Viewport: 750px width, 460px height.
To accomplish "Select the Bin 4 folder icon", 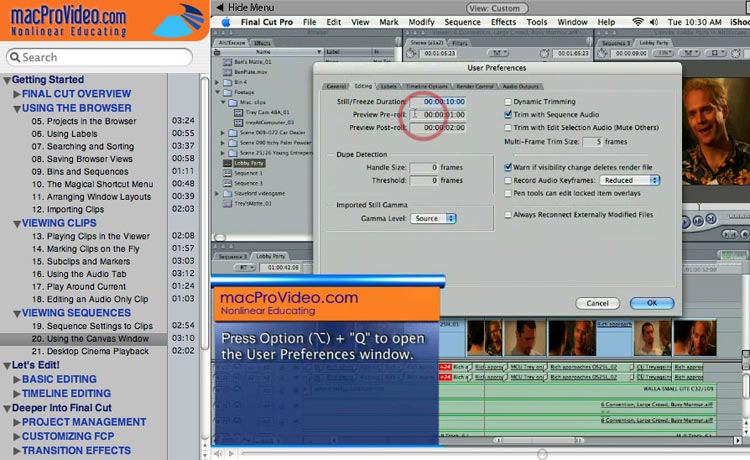I will click(x=227, y=82).
